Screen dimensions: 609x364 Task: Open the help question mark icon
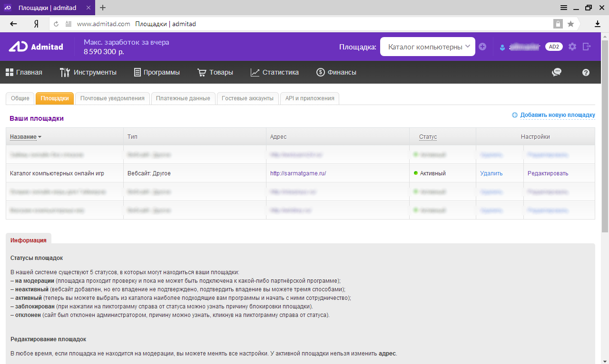[x=586, y=72]
